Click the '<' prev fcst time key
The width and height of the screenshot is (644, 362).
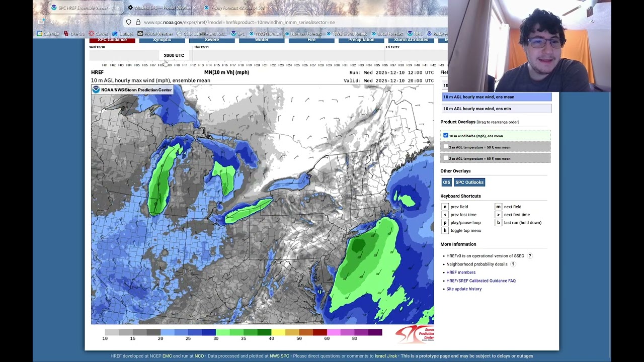[x=445, y=215]
